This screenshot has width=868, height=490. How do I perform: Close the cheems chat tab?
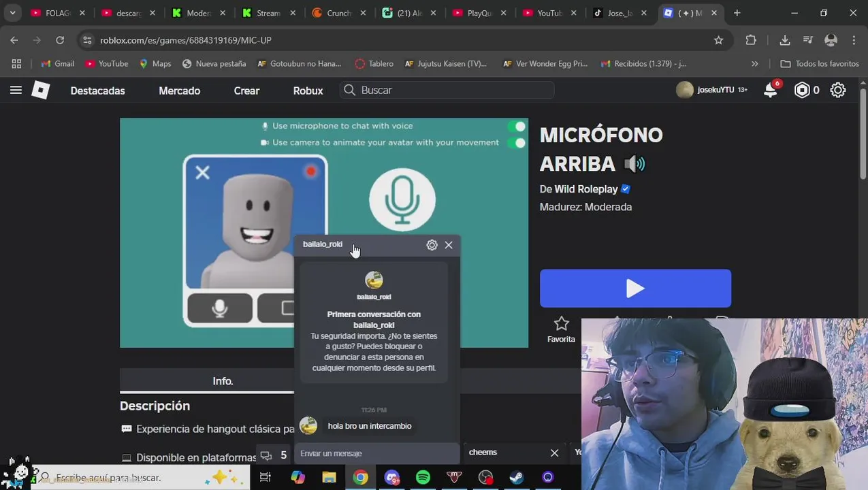554,453
